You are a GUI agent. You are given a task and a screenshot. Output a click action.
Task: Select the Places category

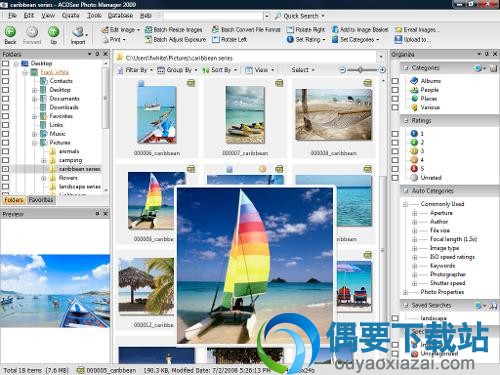pyautogui.click(x=429, y=99)
